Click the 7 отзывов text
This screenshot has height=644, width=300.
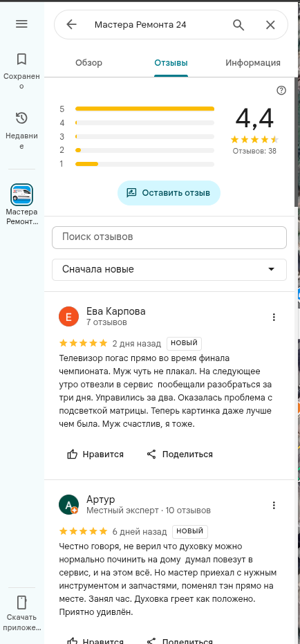[x=106, y=322]
